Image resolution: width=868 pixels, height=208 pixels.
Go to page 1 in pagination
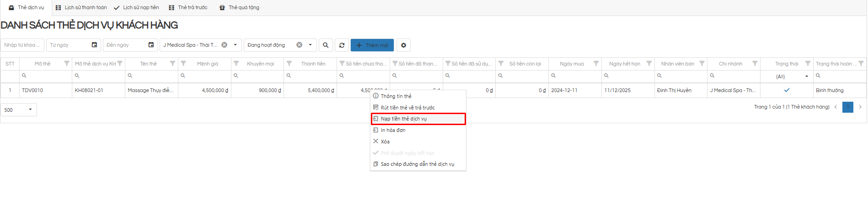(x=847, y=107)
